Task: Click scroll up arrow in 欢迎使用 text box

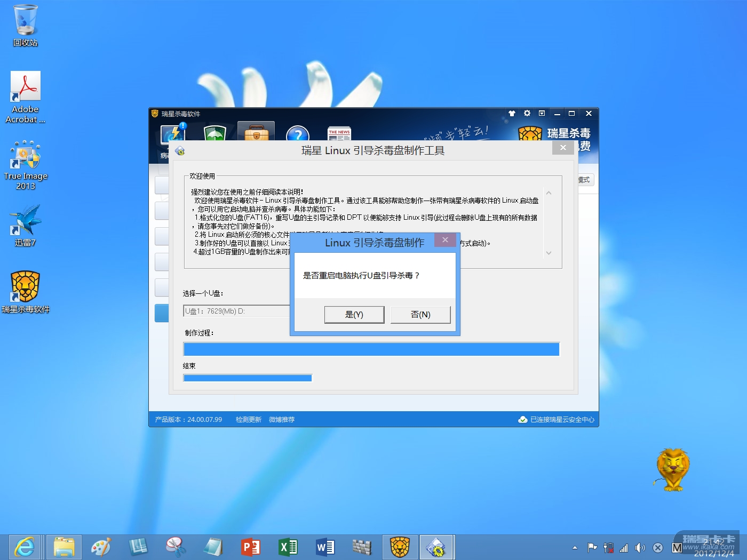Action: (x=549, y=193)
